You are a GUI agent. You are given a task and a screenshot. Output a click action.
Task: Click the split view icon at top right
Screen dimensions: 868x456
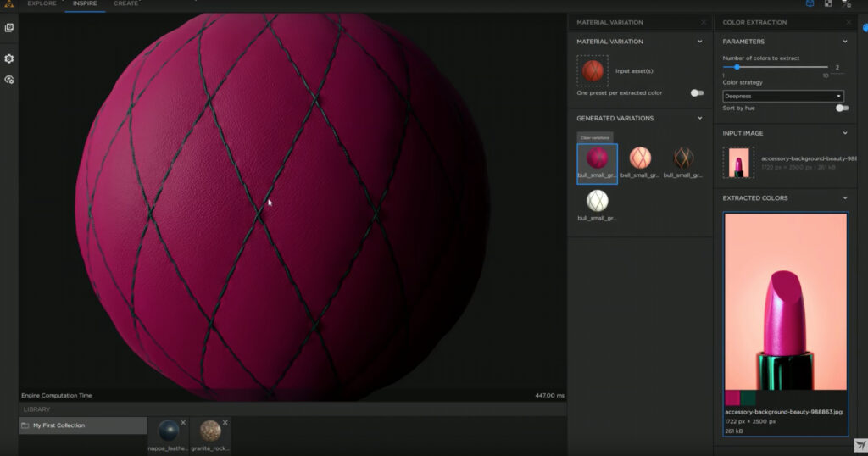[x=846, y=3]
